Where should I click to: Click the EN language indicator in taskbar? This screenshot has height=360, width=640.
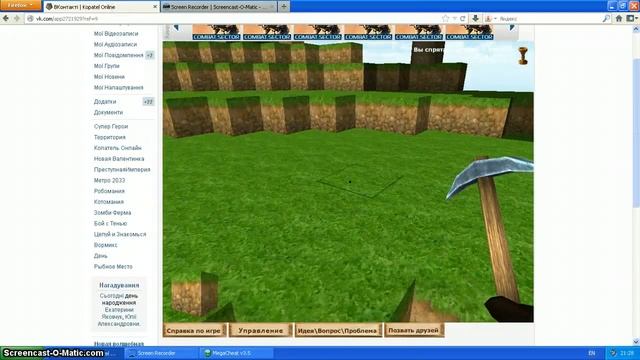[592, 353]
